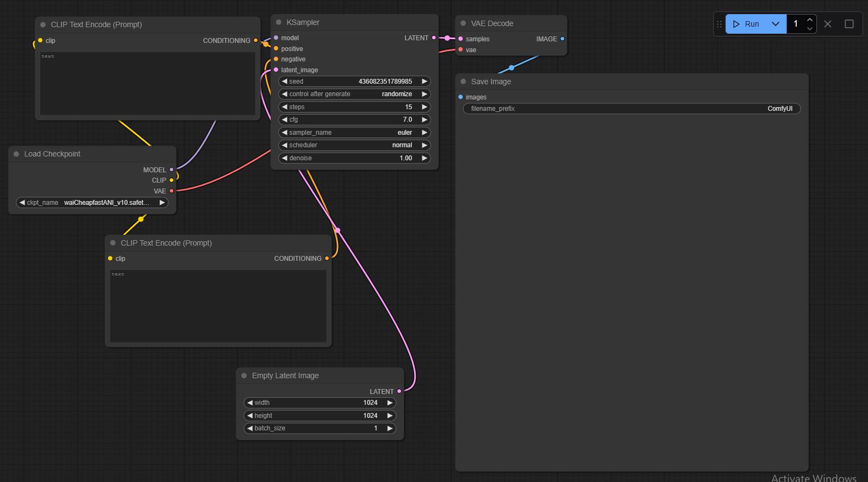
Task: Decrease batch count with the down stepper arrow
Action: pos(810,28)
